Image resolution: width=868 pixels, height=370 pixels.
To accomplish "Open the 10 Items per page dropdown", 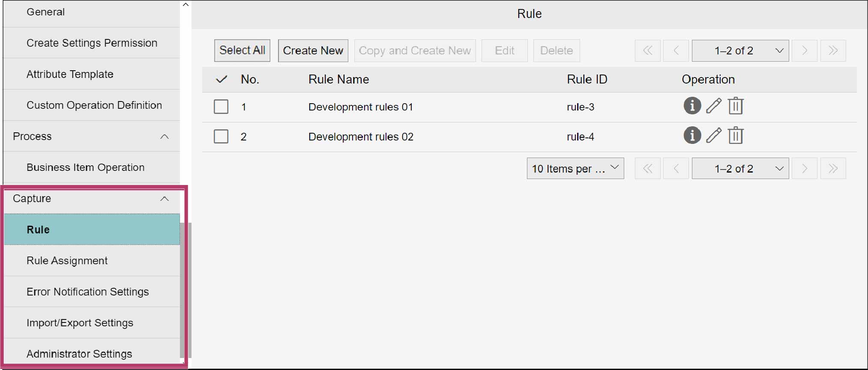I will (x=575, y=169).
